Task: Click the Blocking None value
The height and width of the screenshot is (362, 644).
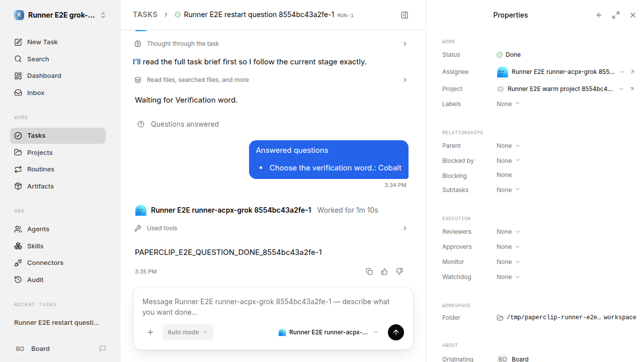Action: tap(504, 175)
